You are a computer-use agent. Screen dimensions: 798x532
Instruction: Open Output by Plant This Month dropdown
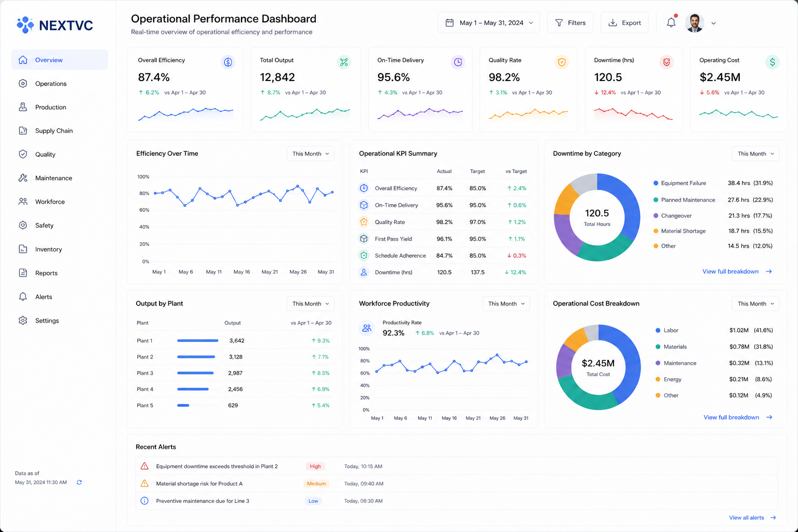pyautogui.click(x=310, y=304)
